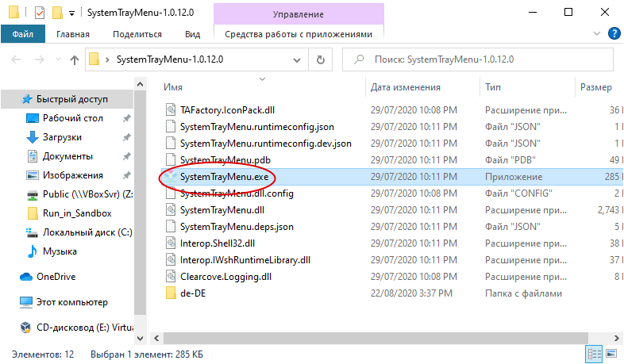Expand the ribbon with the chevron

tap(598, 34)
